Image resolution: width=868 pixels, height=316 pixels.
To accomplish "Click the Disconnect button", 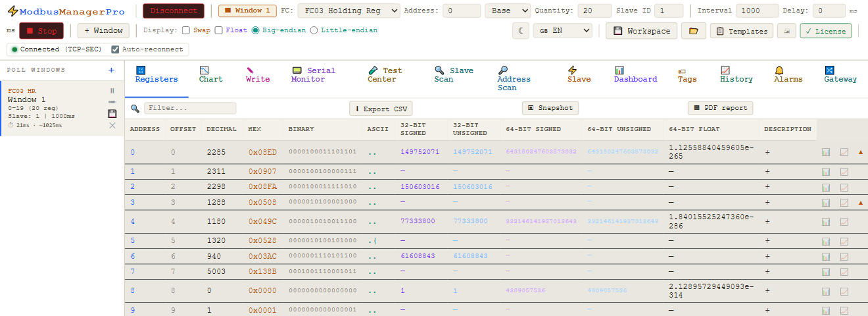I will pos(174,11).
